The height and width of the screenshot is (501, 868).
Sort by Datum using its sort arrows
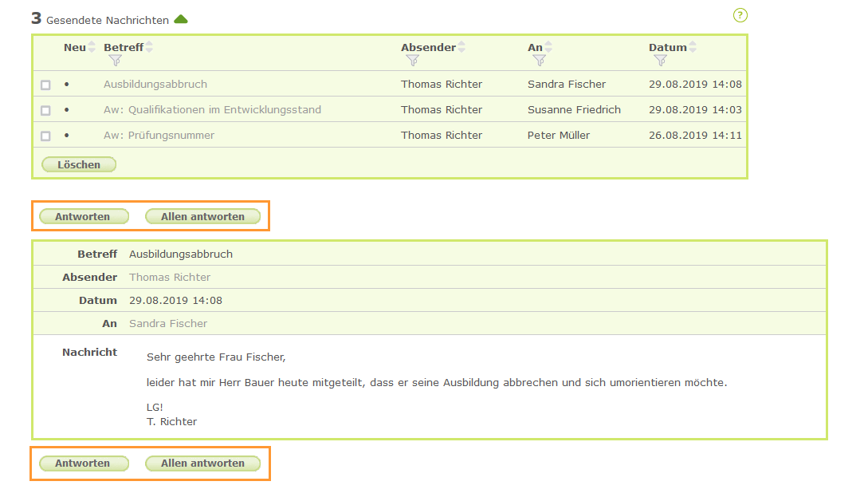(692, 47)
